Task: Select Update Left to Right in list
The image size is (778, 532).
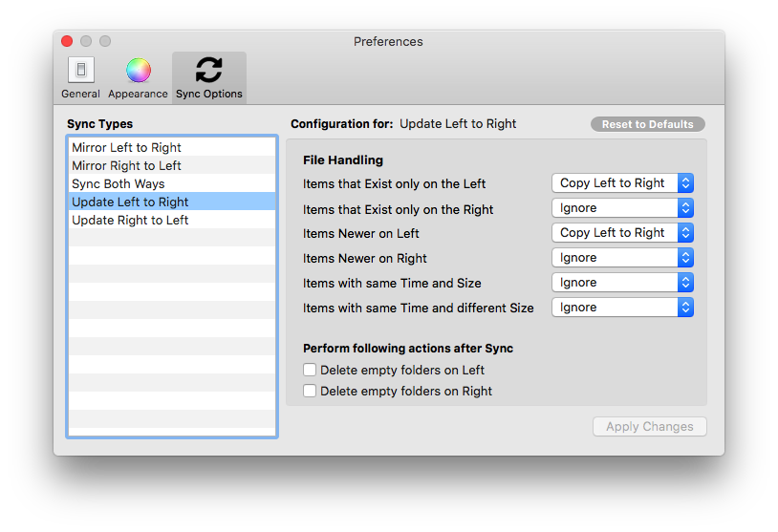Action: point(130,202)
